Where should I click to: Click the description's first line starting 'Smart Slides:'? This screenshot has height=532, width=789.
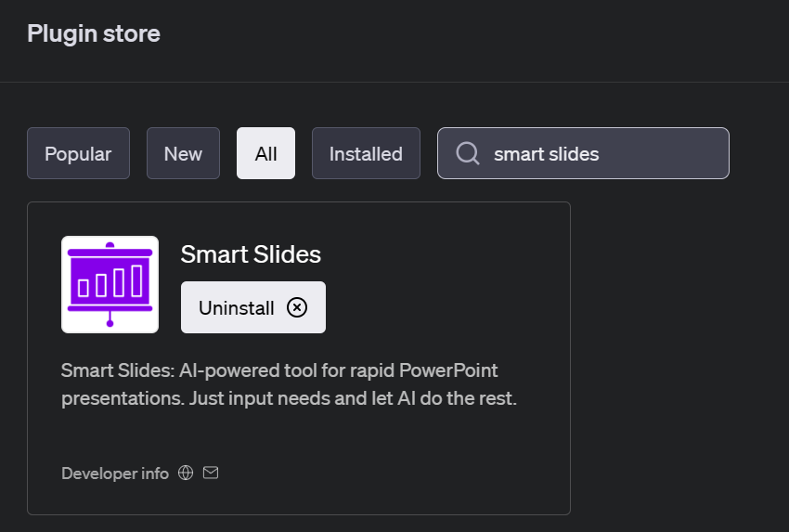[x=279, y=370]
